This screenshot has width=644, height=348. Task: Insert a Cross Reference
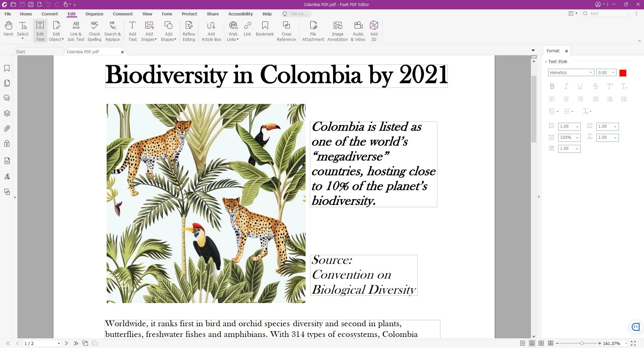pos(286,30)
